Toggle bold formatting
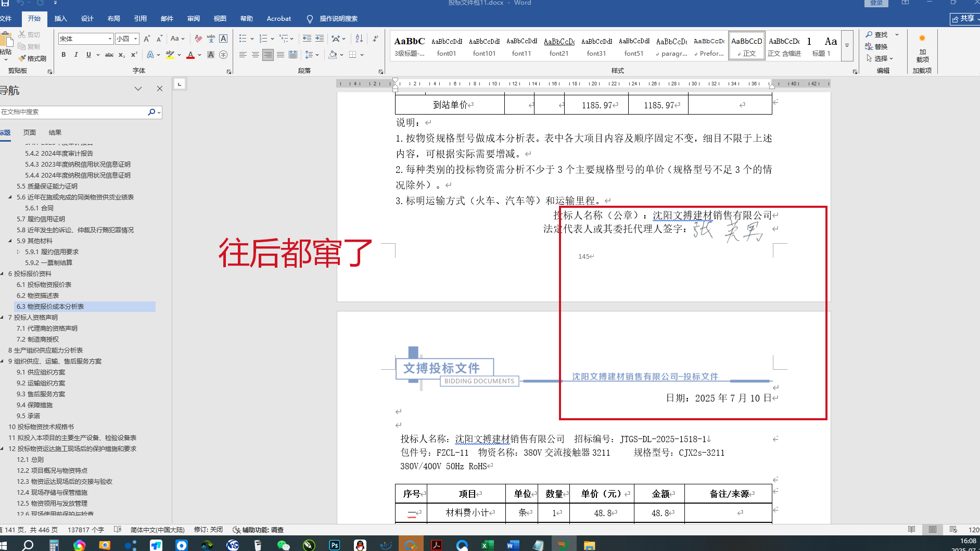 click(x=63, y=55)
